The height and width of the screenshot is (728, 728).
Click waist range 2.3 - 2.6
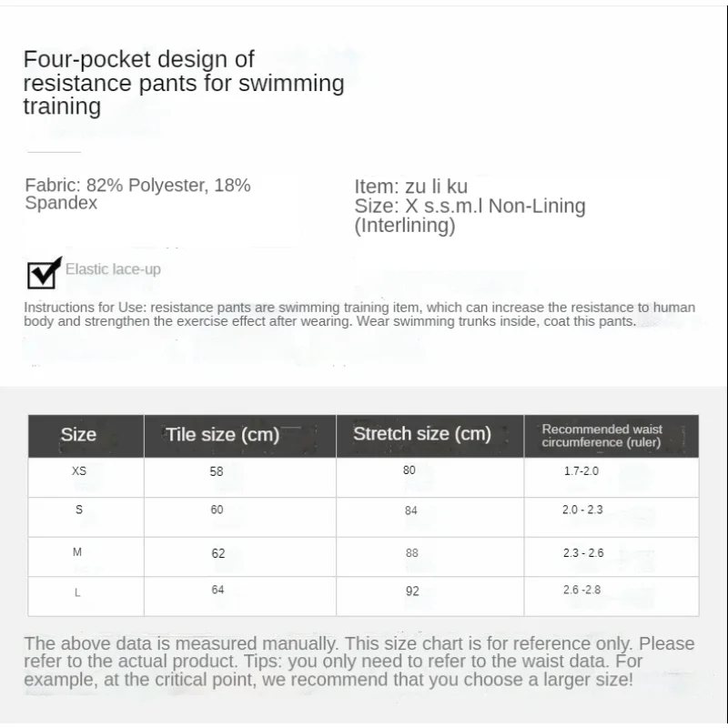tap(583, 553)
